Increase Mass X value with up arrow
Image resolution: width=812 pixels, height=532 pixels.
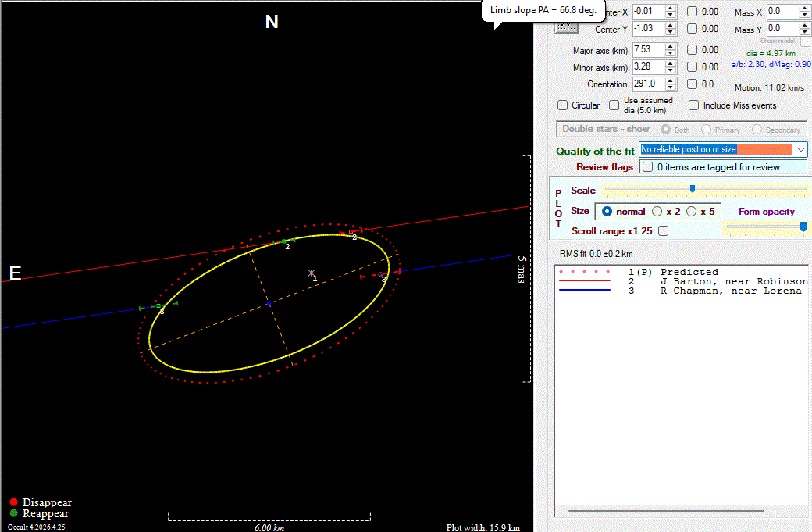[x=805, y=9]
